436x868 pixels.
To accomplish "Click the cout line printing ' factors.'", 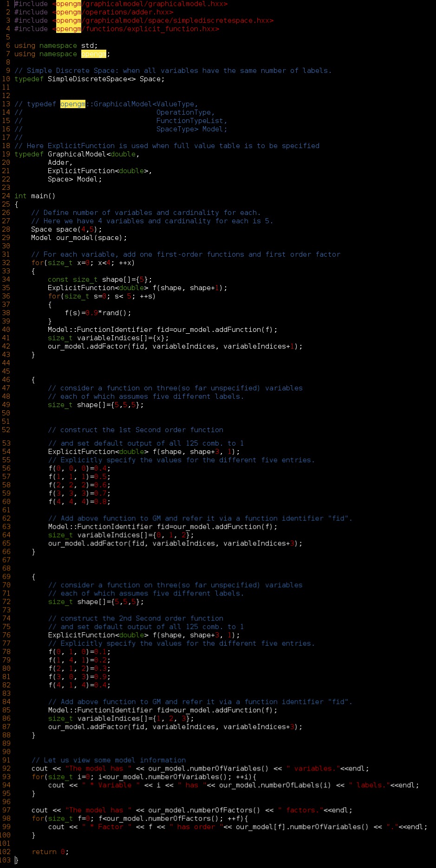I will (x=192, y=810).
